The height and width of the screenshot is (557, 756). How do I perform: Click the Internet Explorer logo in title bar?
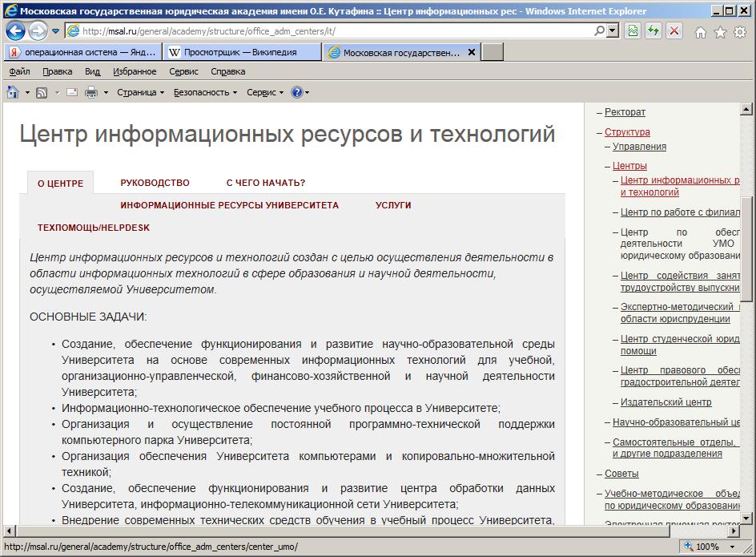(x=10, y=10)
